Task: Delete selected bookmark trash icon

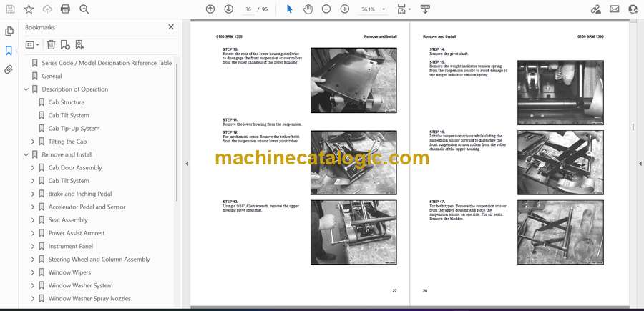Action: point(51,45)
